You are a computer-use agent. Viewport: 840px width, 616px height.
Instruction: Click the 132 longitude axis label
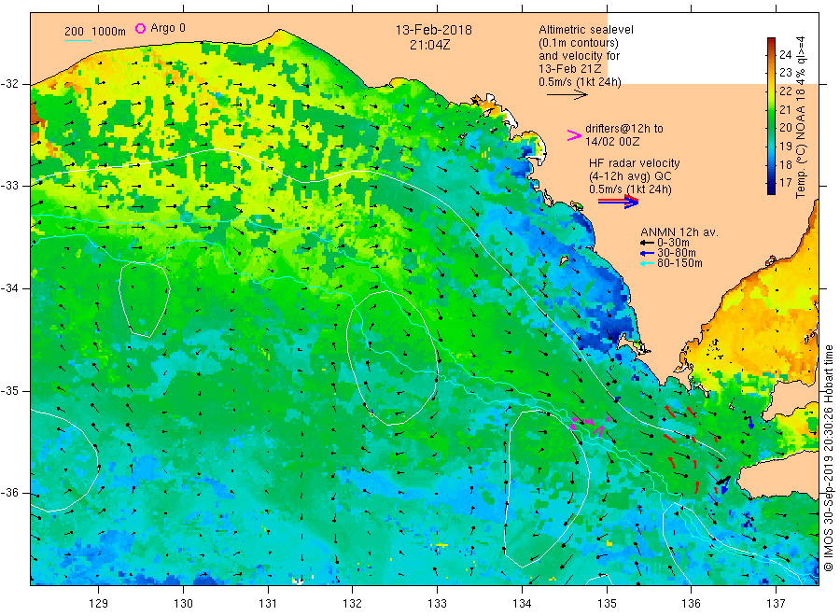point(353,604)
